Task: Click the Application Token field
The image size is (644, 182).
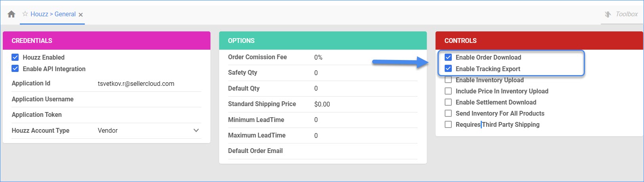Action: point(149,114)
